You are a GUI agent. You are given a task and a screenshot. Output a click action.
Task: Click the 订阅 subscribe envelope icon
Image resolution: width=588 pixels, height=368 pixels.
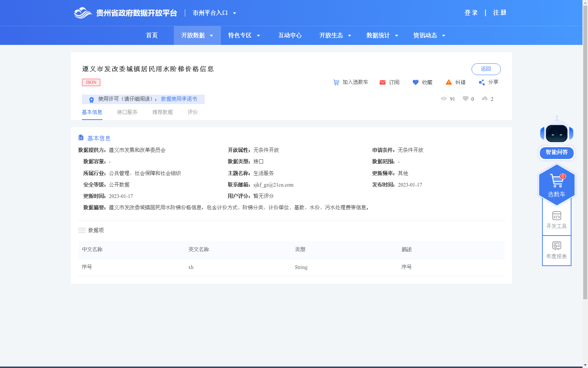pos(382,82)
